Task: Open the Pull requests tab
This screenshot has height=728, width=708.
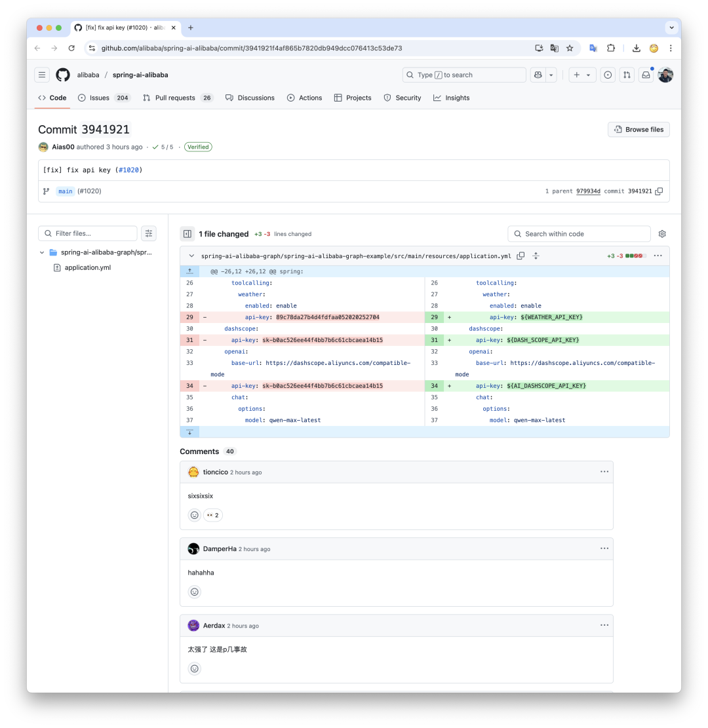Action: click(x=177, y=98)
